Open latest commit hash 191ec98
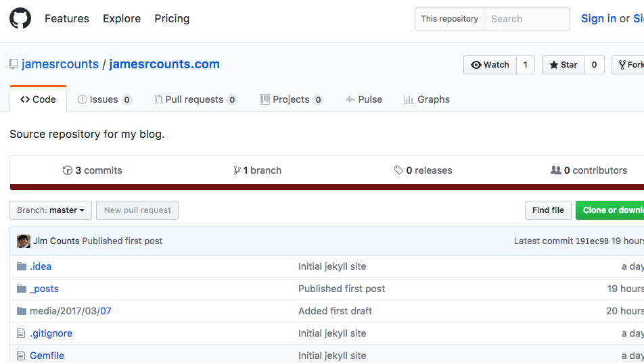This screenshot has width=644, height=363. pos(592,241)
